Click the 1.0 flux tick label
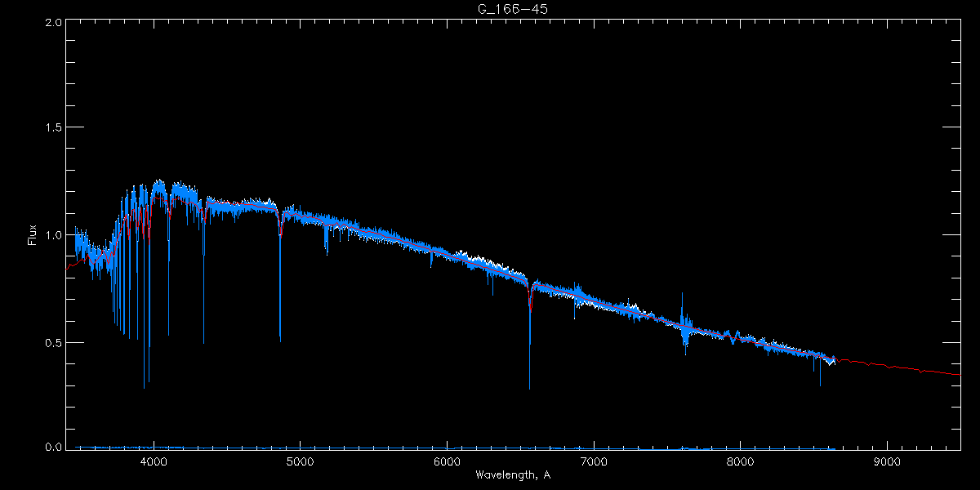The width and height of the screenshot is (980, 490). pyautogui.click(x=52, y=236)
